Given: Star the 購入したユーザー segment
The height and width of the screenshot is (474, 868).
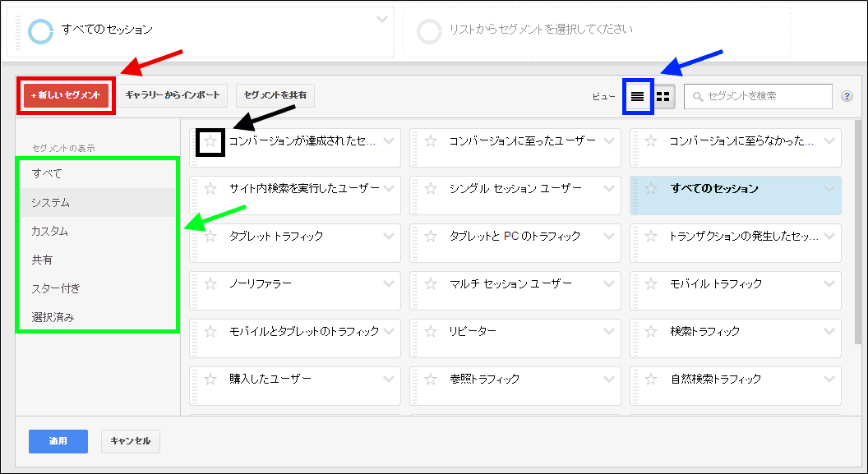Looking at the screenshot, I should pos(210,380).
